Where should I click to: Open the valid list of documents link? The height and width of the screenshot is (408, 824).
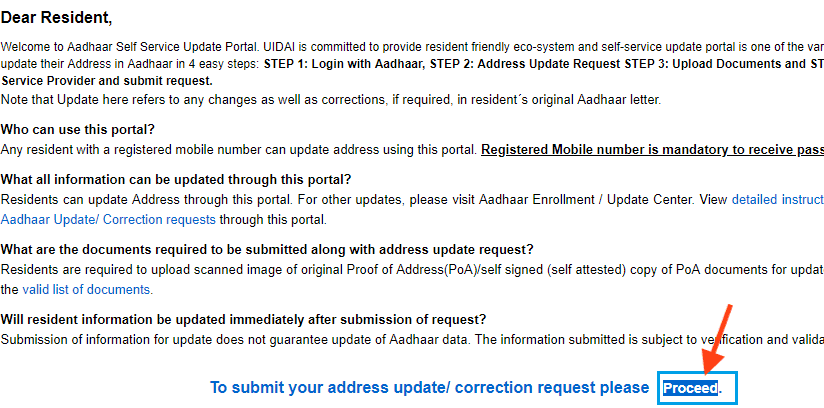click(87, 290)
